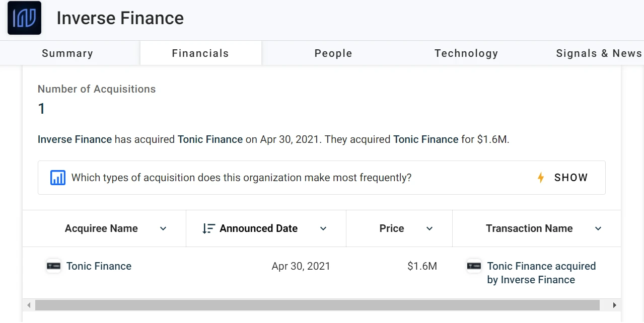Click the horizontal scrollbar right arrow
The image size is (644, 323).
pos(614,305)
